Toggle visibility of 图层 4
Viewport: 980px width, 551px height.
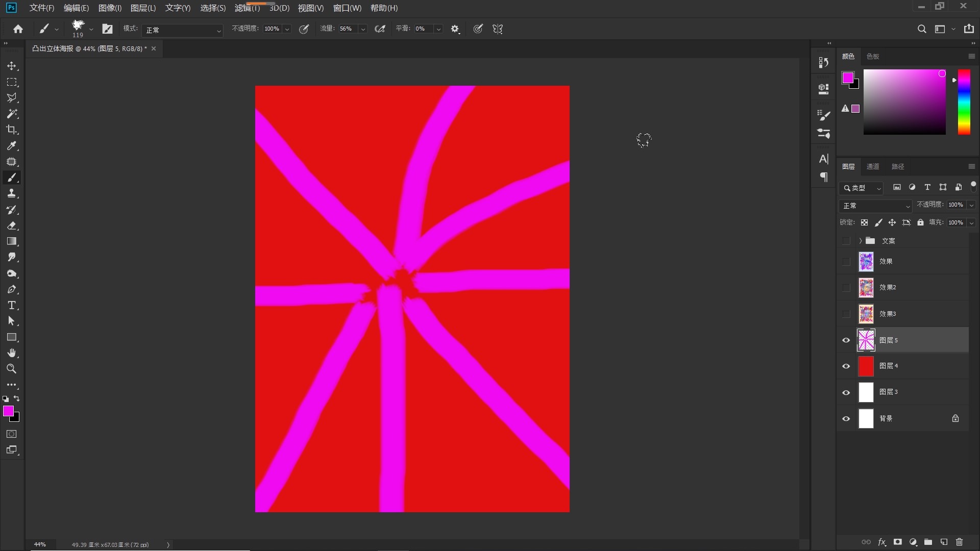[x=846, y=366]
